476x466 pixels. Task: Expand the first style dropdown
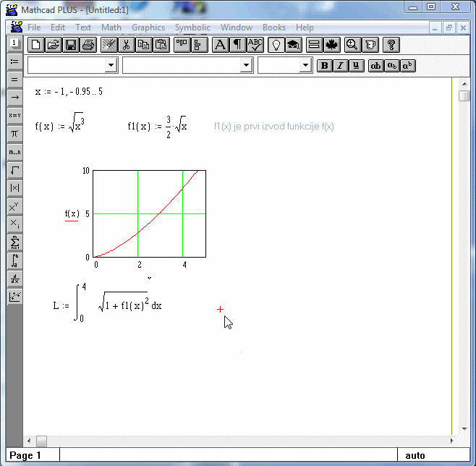pos(111,66)
